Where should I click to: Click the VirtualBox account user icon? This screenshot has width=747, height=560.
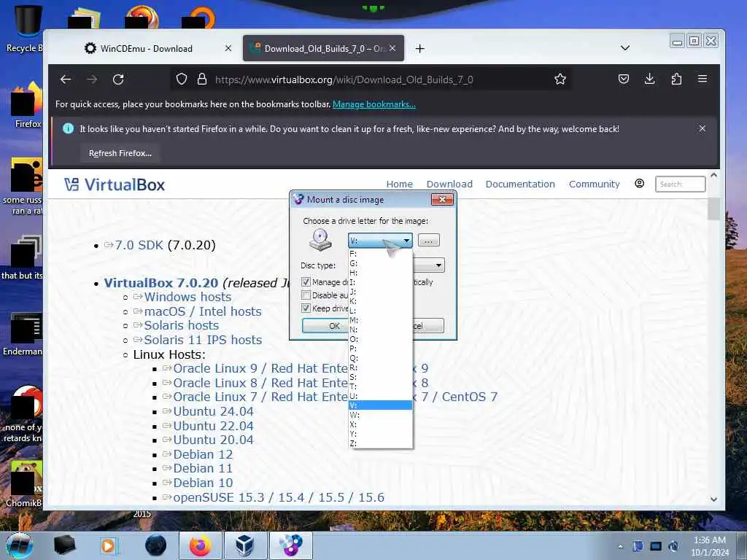(x=639, y=183)
